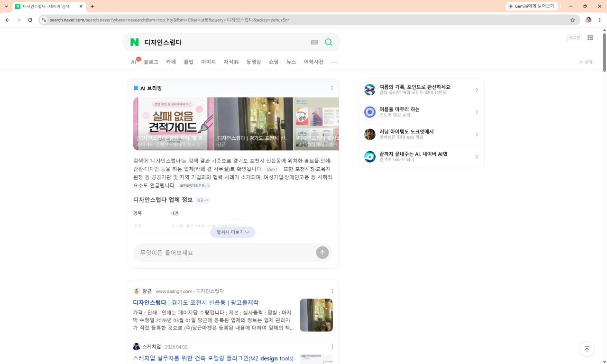The image size is (607, 364).
Task: Click the 로그인 button
Action: click(574, 38)
